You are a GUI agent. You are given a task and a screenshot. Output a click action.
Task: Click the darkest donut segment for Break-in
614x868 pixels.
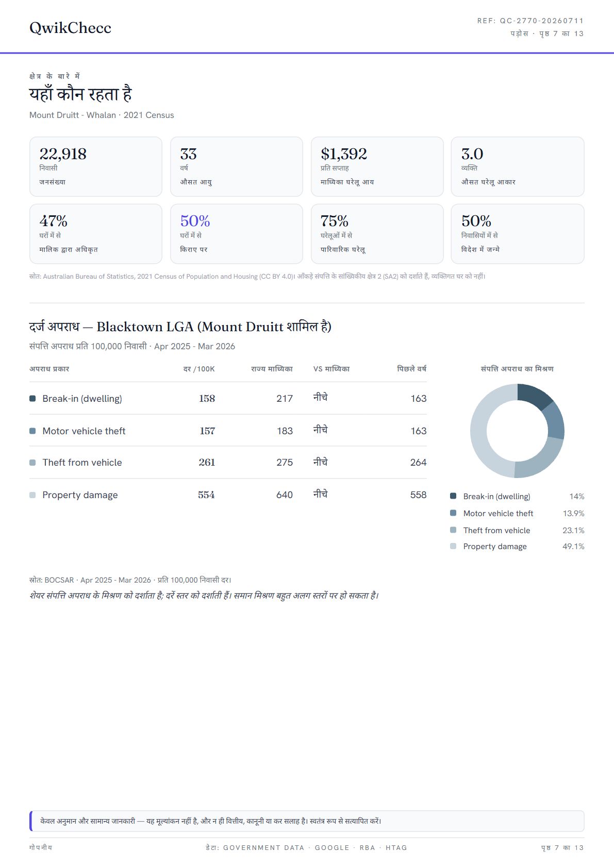(x=534, y=395)
